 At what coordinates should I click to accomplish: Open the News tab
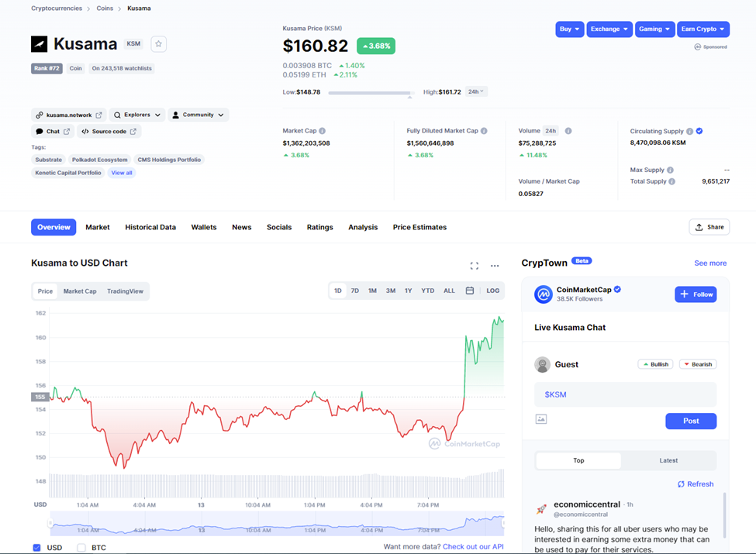click(x=242, y=227)
